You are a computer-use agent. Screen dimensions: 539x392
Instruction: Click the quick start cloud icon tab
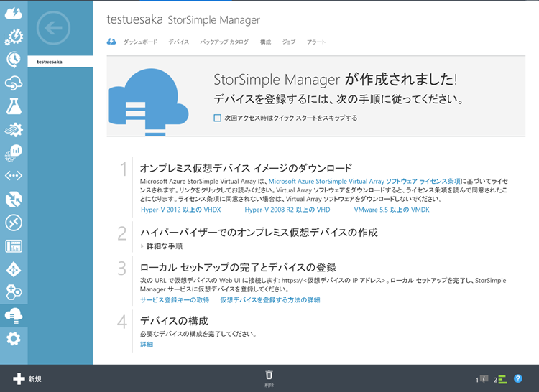(x=111, y=42)
